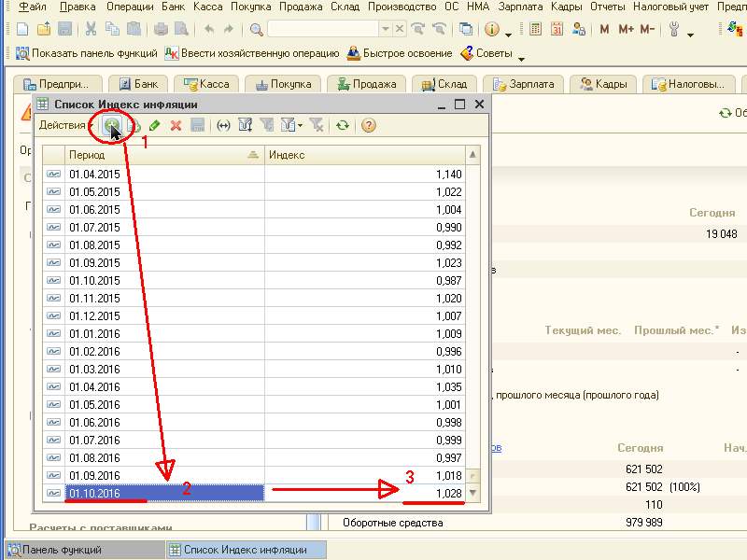Open the Calendar icon

pyautogui.click(x=557, y=29)
